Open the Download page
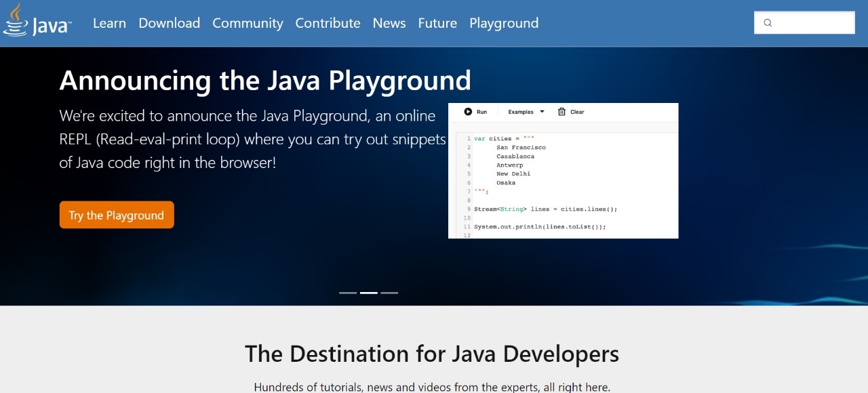The width and height of the screenshot is (868, 393). (169, 23)
